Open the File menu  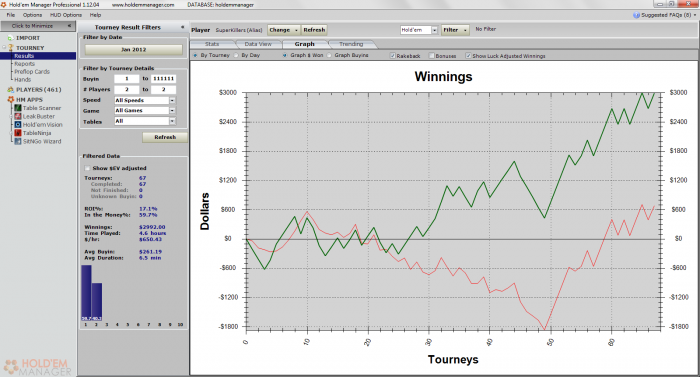coord(11,15)
